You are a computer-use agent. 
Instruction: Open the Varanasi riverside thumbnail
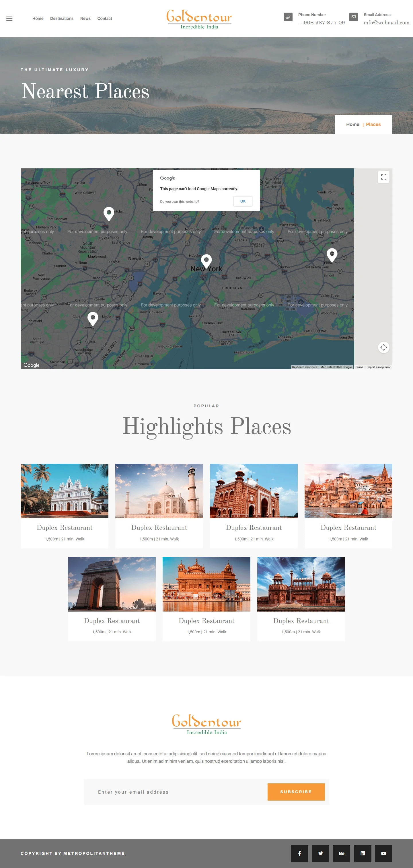(348, 491)
